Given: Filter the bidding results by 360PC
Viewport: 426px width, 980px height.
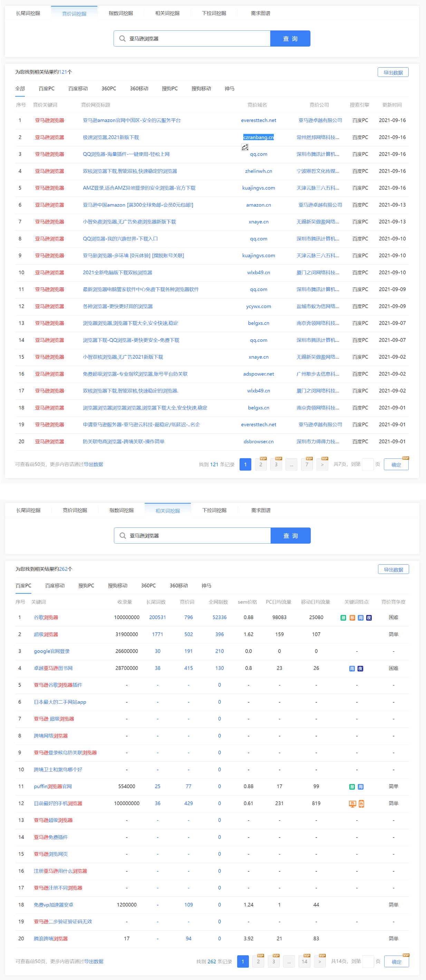Looking at the screenshot, I should [109, 89].
